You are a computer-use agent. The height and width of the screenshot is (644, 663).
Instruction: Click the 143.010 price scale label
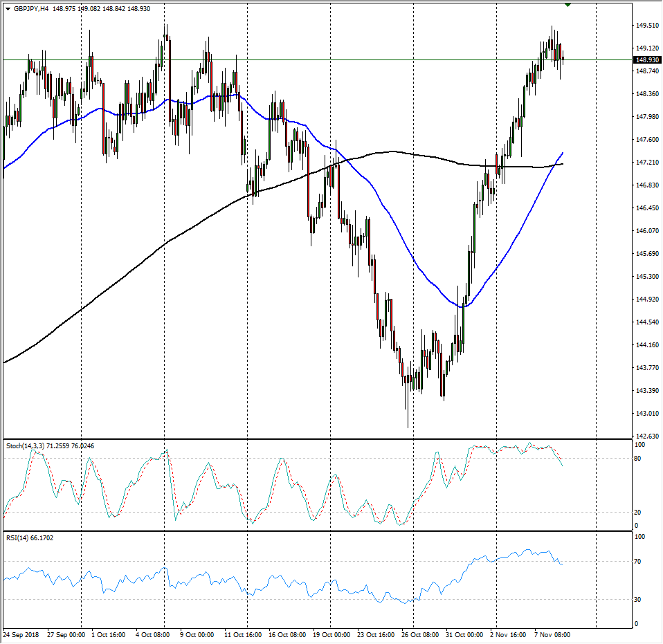click(647, 414)
